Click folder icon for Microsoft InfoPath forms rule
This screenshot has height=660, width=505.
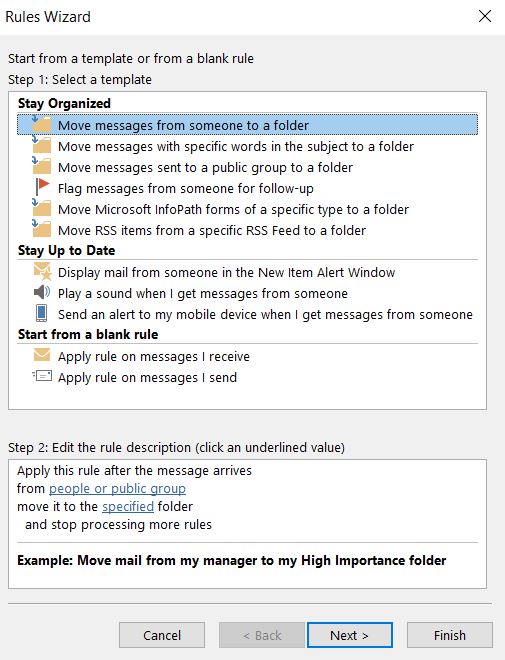pos(41,208)
